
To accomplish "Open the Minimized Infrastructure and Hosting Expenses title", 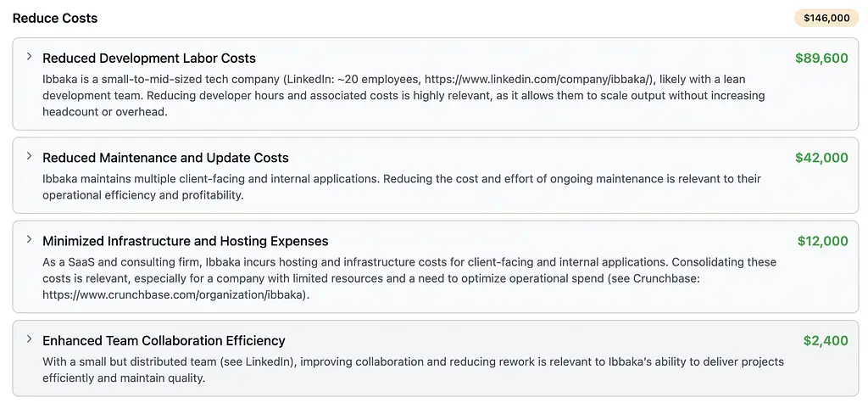I will coord(185,241).
